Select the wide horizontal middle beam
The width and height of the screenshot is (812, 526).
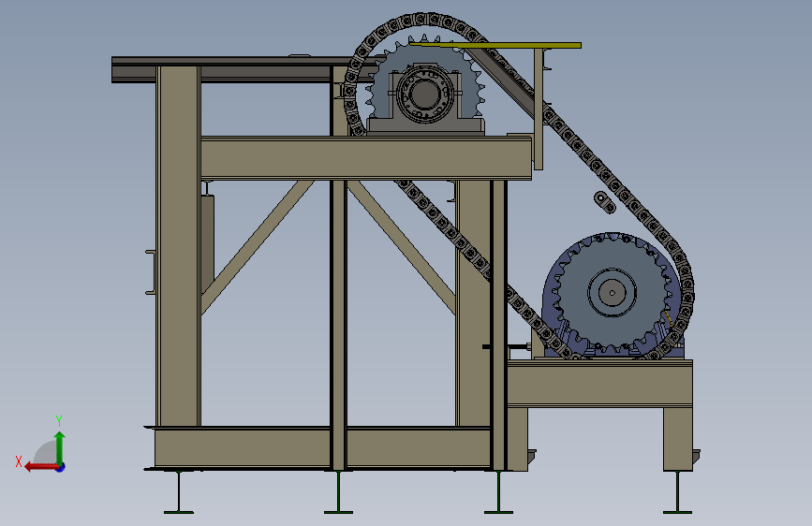click(x=365, y=158)
